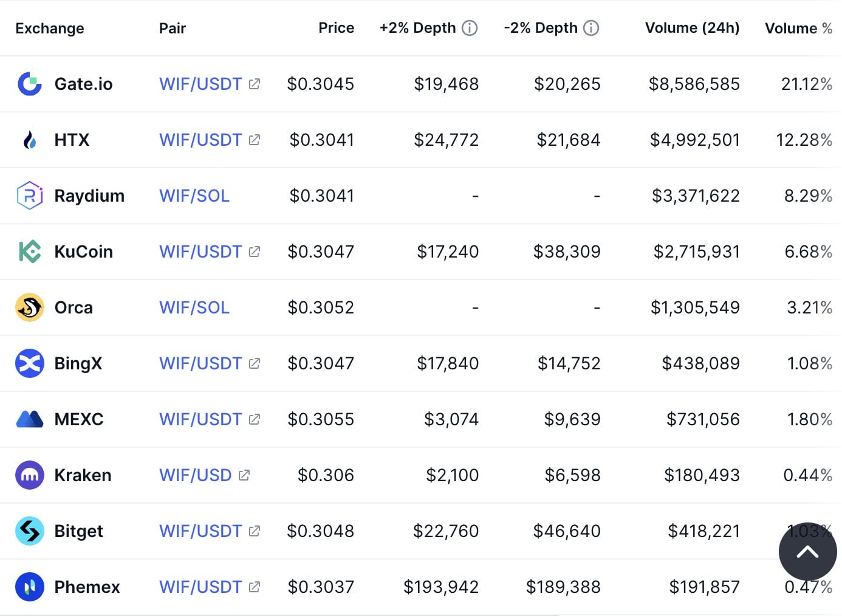Open Raydium WIF/SOL pair link

click(194, 196)
